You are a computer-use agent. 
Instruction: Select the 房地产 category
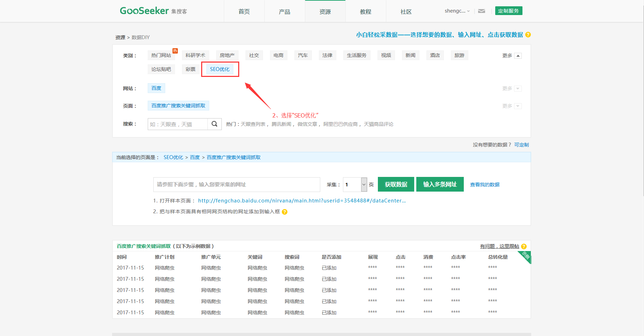coord(227,55)
